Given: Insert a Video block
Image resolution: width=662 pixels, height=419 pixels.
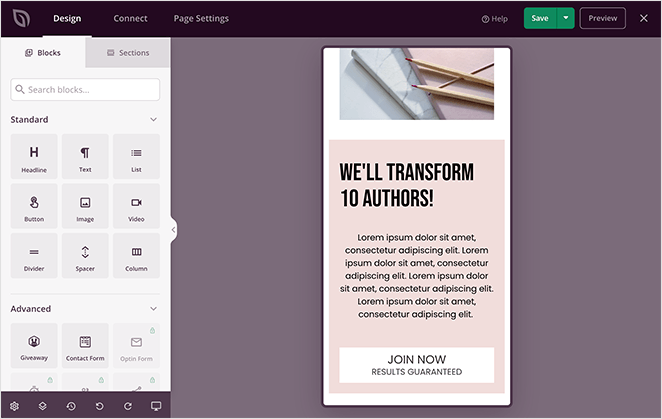Looking at the screenshot, I should (x=136, y=207).
